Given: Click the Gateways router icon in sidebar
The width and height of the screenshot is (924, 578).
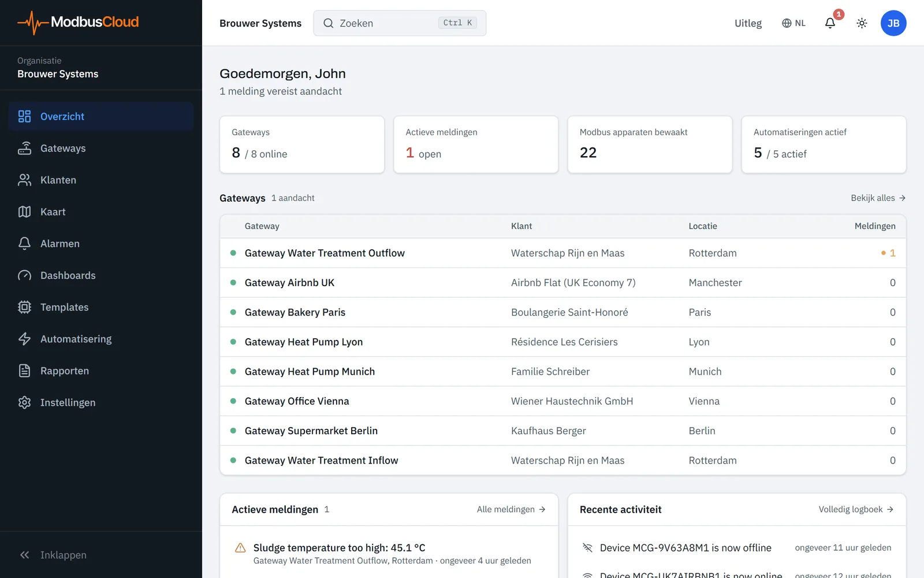Looking at the screenshot, I should 24,148.
